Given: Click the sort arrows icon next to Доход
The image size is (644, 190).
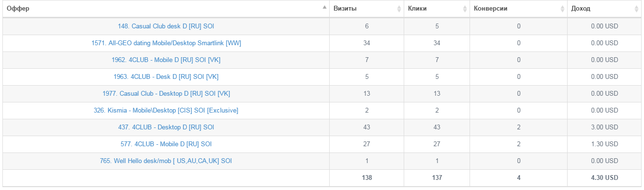Looking at the screenshot, I should [636, 9].
